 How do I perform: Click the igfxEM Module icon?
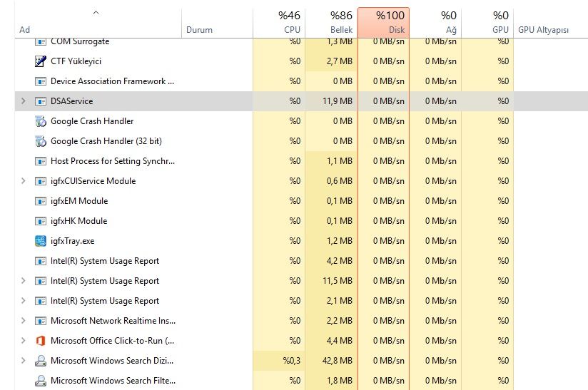click(41, 201)
